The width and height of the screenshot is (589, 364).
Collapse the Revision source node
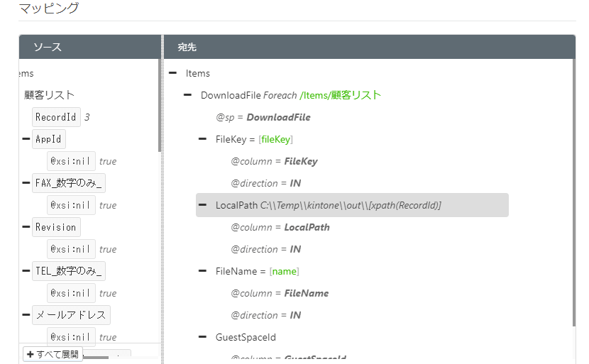coord(26,227)
